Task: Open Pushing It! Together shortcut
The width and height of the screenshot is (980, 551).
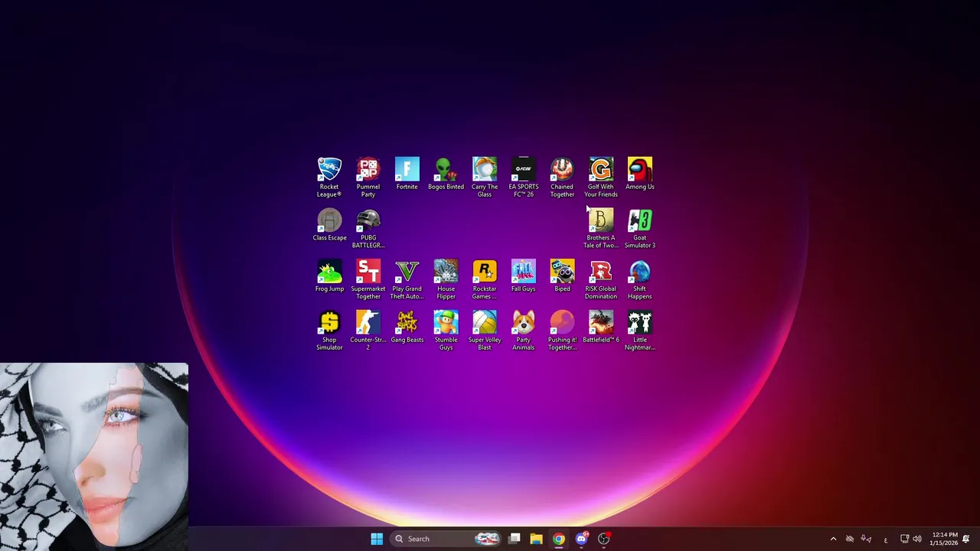Action: tap(562, 331)
